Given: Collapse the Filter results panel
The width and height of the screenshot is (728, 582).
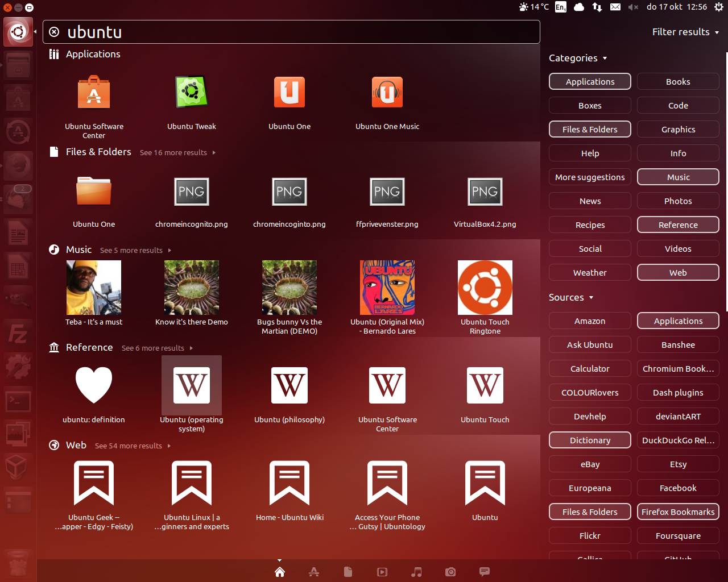Looking at the screenshot, I should (x=685, y=32).
